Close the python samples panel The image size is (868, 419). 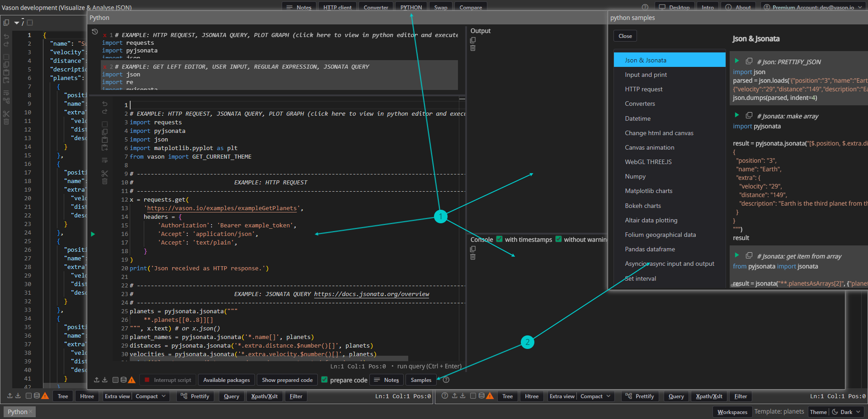pos(625,36)
